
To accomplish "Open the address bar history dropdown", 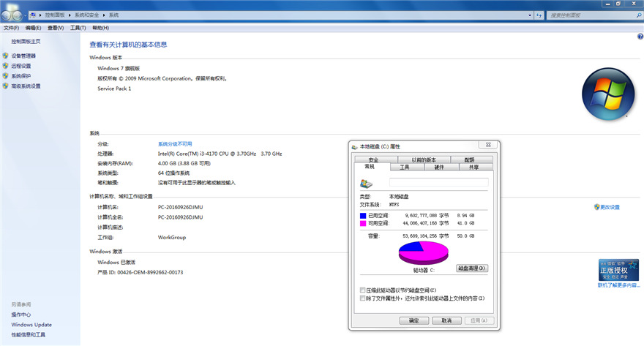I will [x=529, y=15].
